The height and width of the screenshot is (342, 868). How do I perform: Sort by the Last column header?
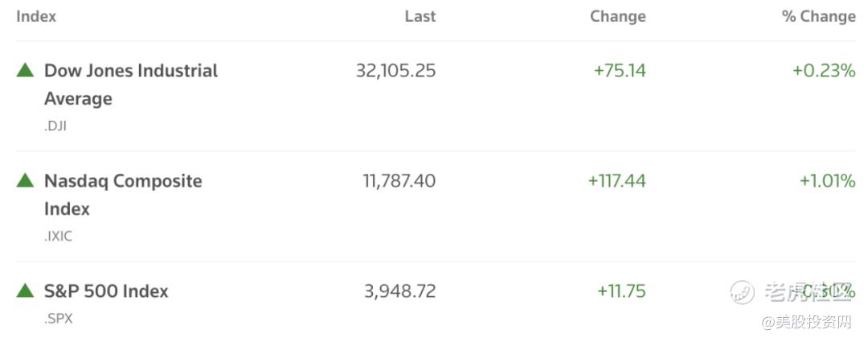point(420,17)
